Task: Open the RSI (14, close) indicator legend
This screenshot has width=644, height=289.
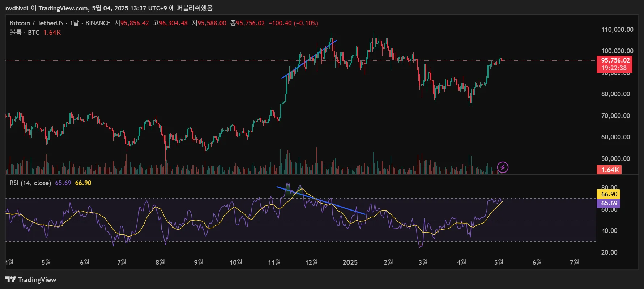Action: (x=30, y=183)
